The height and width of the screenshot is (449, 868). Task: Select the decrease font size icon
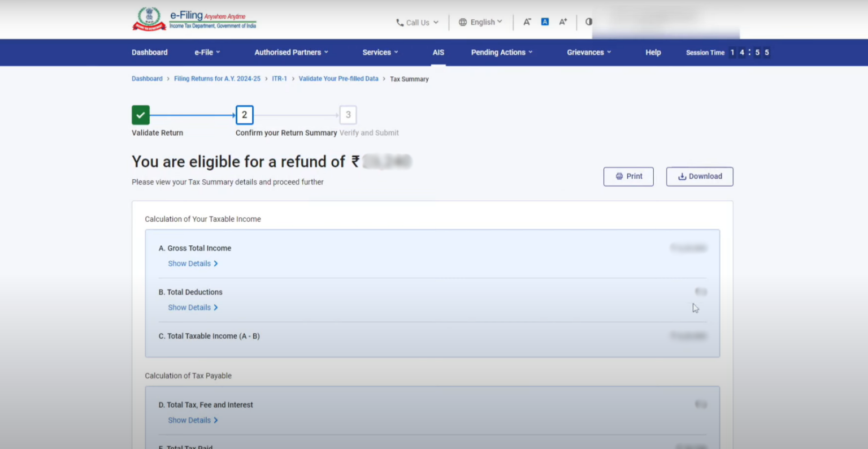click(x=527, y=21)
